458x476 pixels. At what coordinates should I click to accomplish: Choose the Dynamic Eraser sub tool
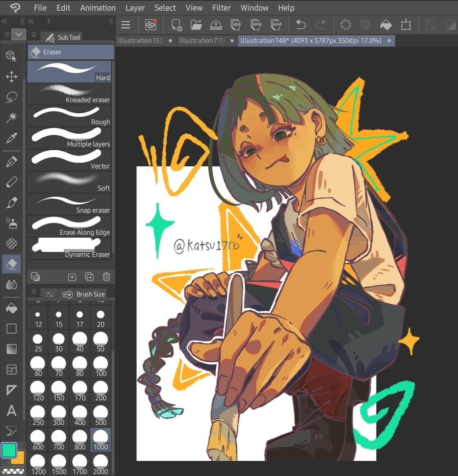(x=69, y=249)
